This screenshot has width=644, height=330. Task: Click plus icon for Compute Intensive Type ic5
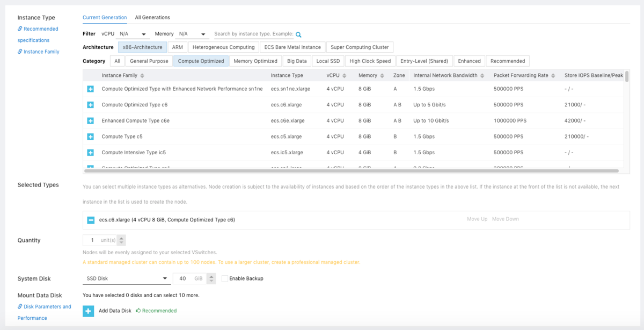(x=90, y=153)
